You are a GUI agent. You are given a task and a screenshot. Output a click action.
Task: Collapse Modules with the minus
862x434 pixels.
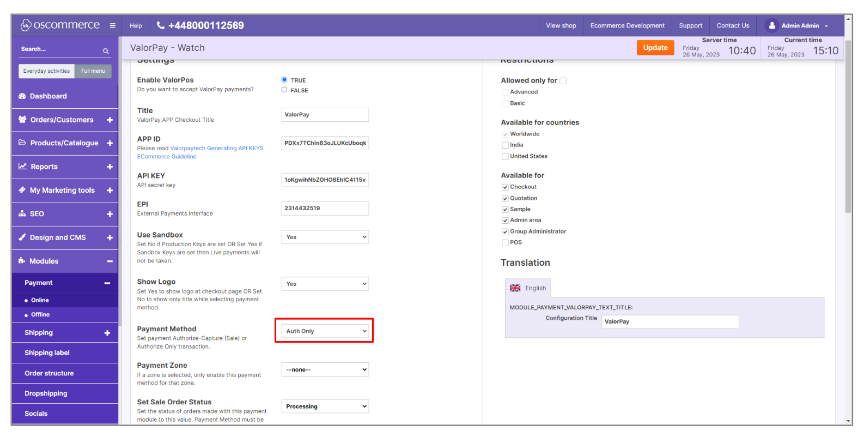[110, 261]
